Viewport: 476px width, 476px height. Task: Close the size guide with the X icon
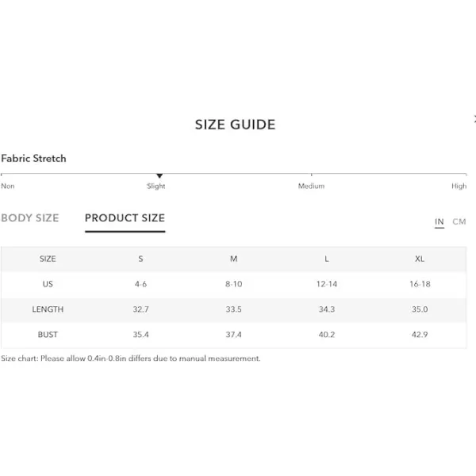[474, 119]
